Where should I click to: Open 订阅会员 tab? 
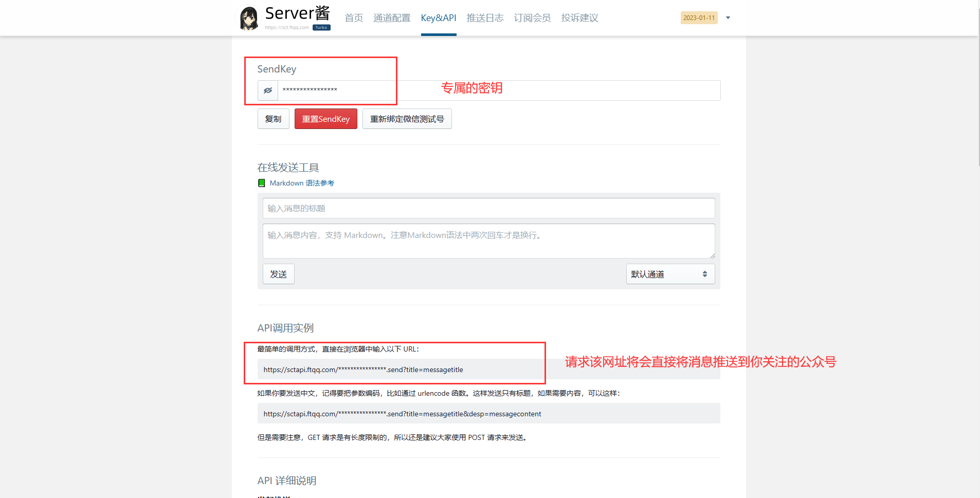pos(532,18)
